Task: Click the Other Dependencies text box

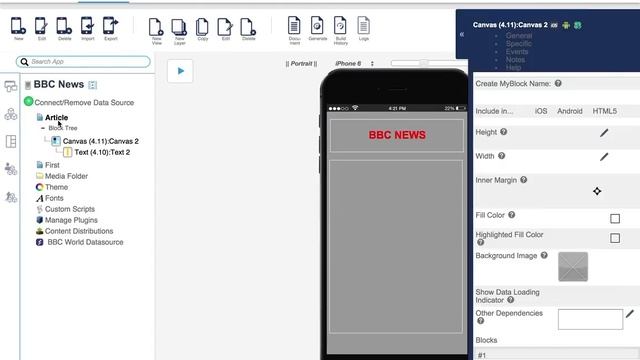Action: (590, 319)
